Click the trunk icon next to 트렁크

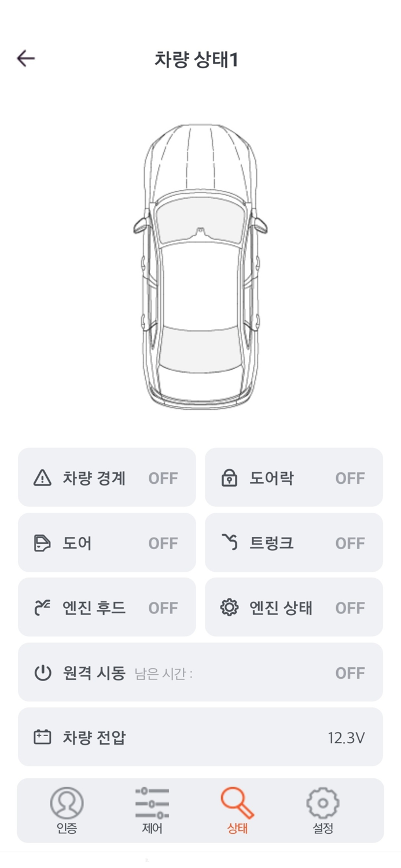230,542
